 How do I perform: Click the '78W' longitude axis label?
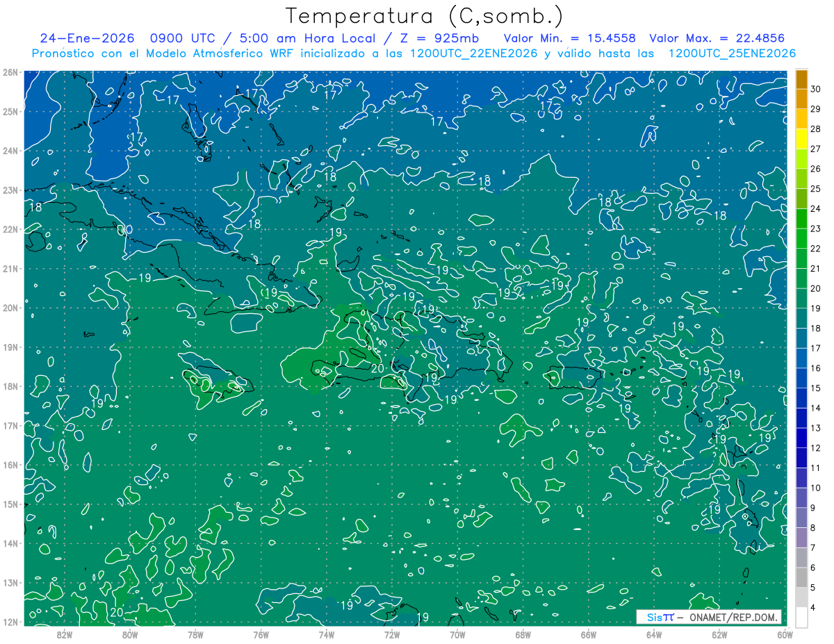pyautogui.click(x=195, y=634)
